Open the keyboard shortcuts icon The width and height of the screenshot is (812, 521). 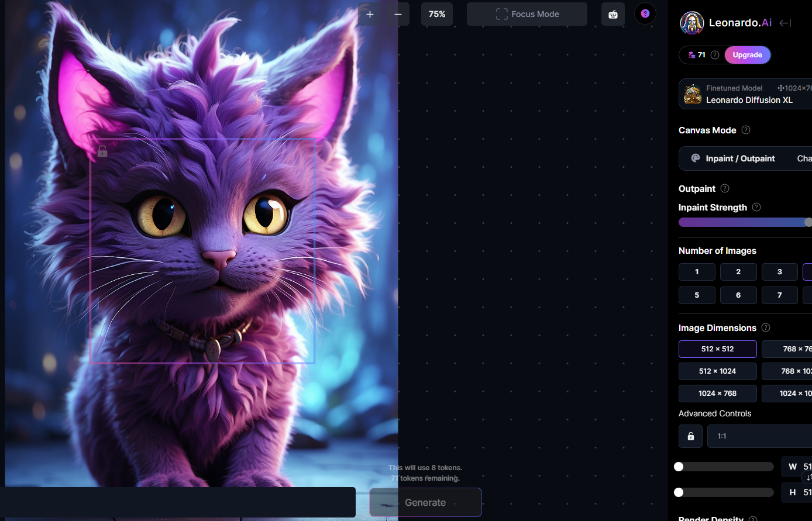(613, 14)
